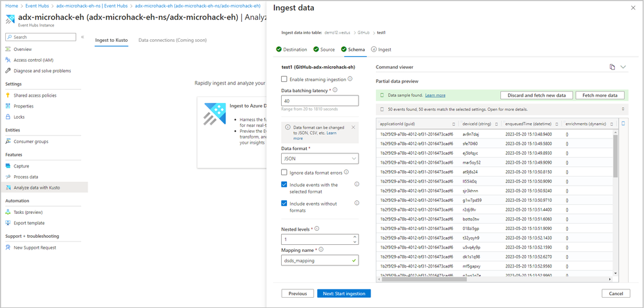Viewport: 644px width, 308px height.
Task: Cancel the Ingest data wizard
Action: coord(616,294)
